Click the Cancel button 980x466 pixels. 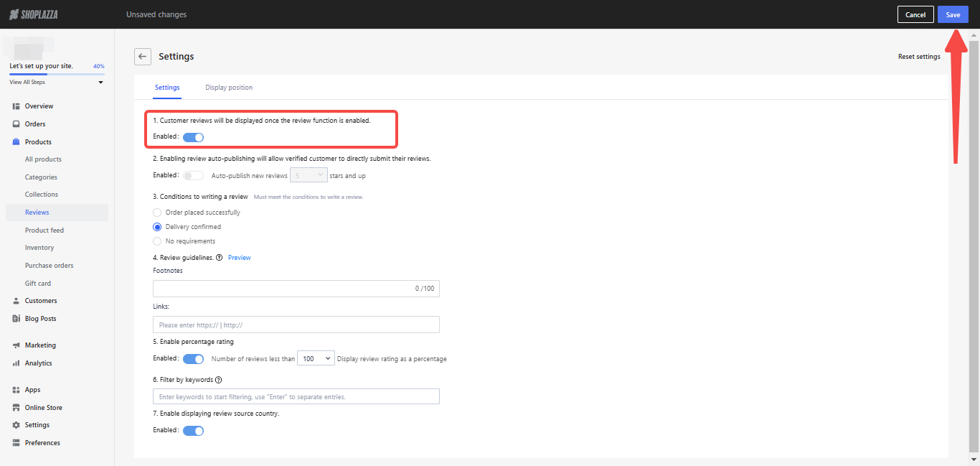915,14
